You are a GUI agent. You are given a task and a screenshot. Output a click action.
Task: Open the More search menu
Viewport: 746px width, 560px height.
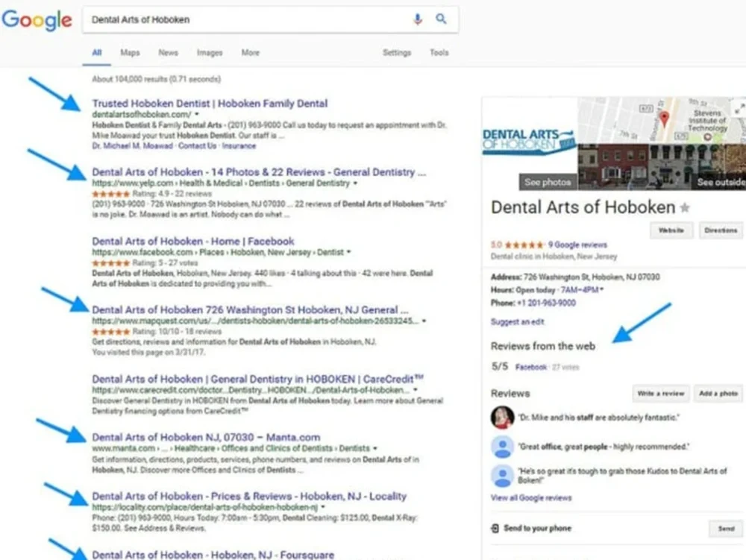250,53
